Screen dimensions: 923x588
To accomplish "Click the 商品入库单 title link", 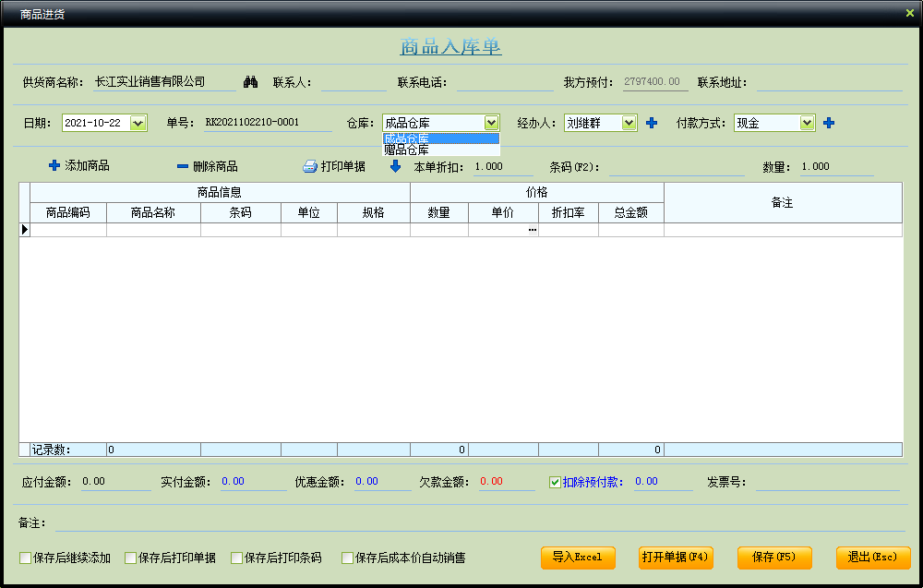I will point(451,46).
